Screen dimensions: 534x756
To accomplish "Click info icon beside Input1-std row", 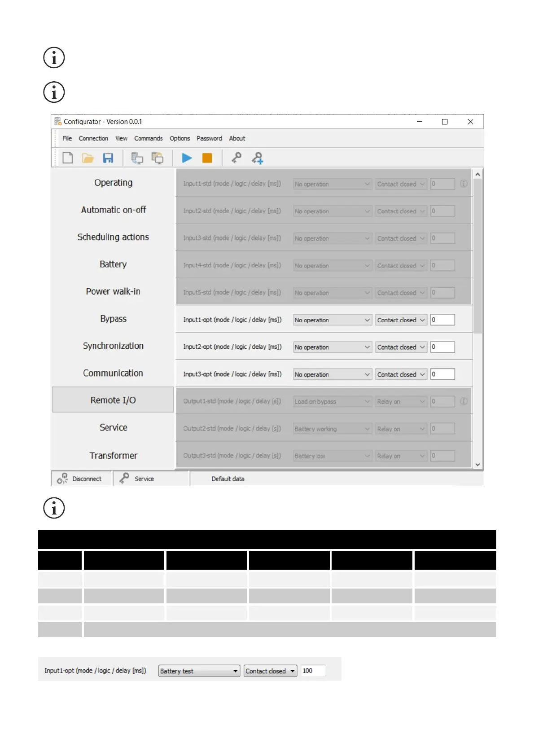I will coord(464,184).
